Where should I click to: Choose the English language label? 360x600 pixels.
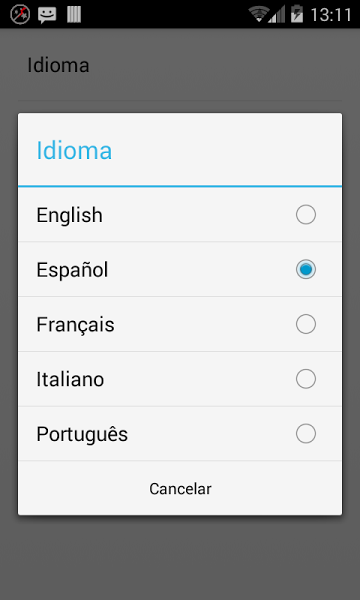[69, 215]
